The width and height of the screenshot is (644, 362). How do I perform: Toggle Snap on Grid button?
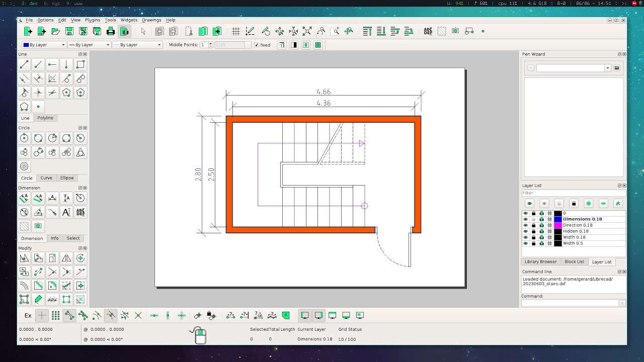click(x=56, y=316)
